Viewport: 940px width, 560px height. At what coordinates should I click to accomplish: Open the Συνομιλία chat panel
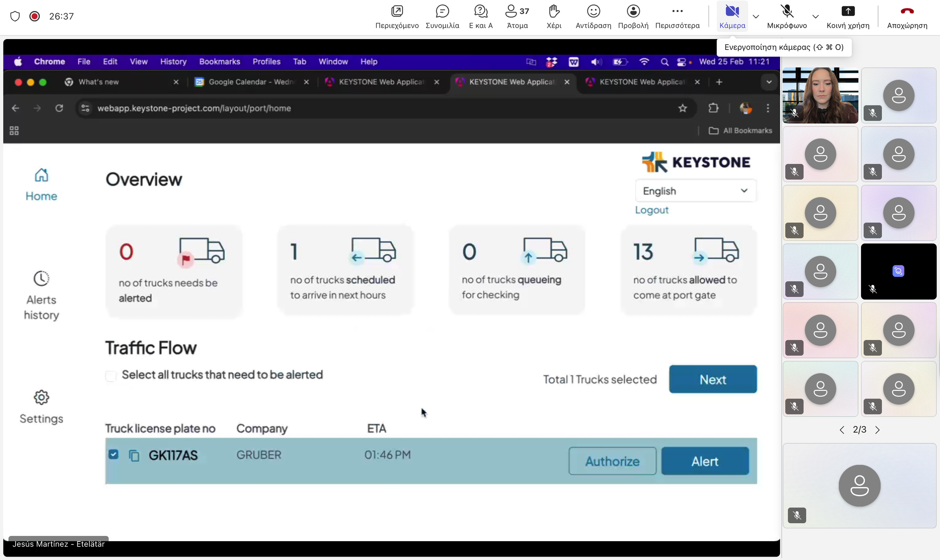[x=442, y=16]
